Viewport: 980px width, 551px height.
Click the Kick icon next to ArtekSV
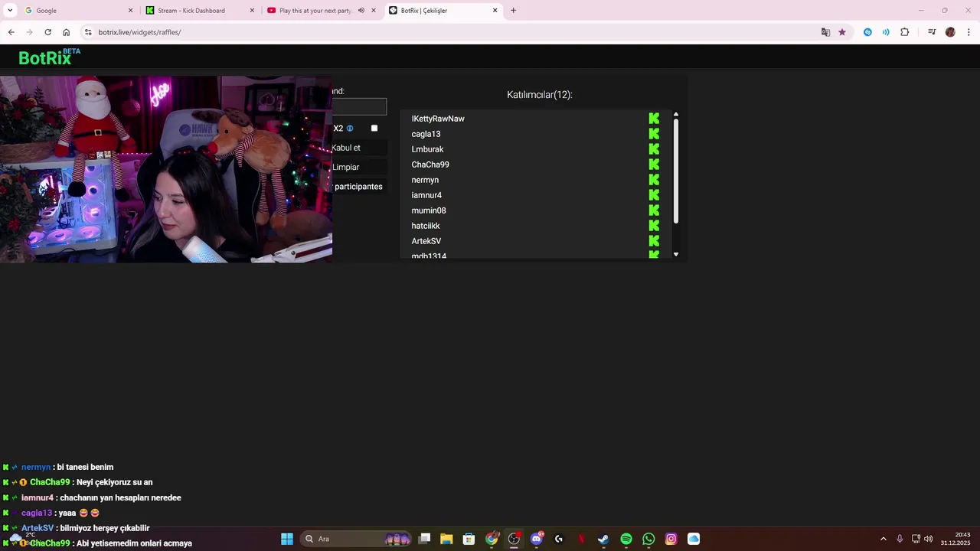tap(654, 241)
